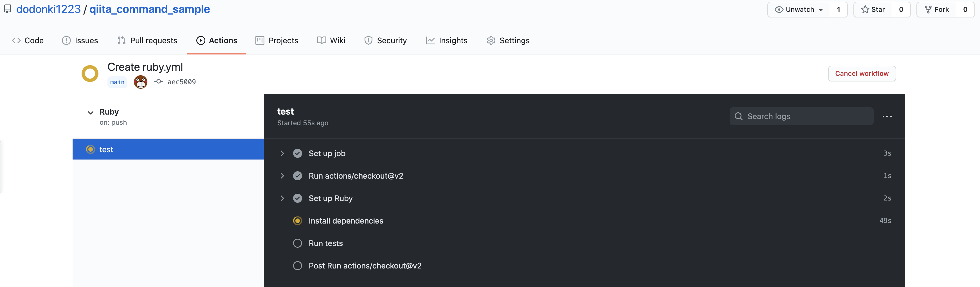
Task: Click the commit icon beside aec5009
Action: pyautogui.click(x=159, y=82)
